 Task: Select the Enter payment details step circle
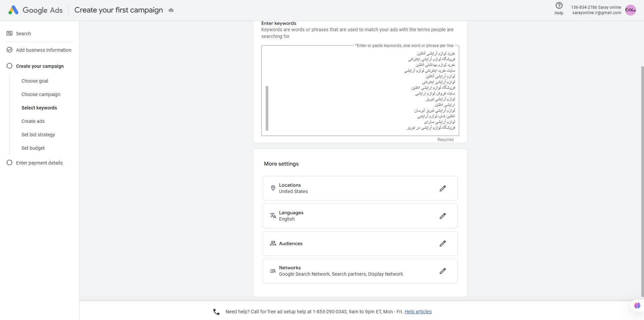(x=9, y=163)
